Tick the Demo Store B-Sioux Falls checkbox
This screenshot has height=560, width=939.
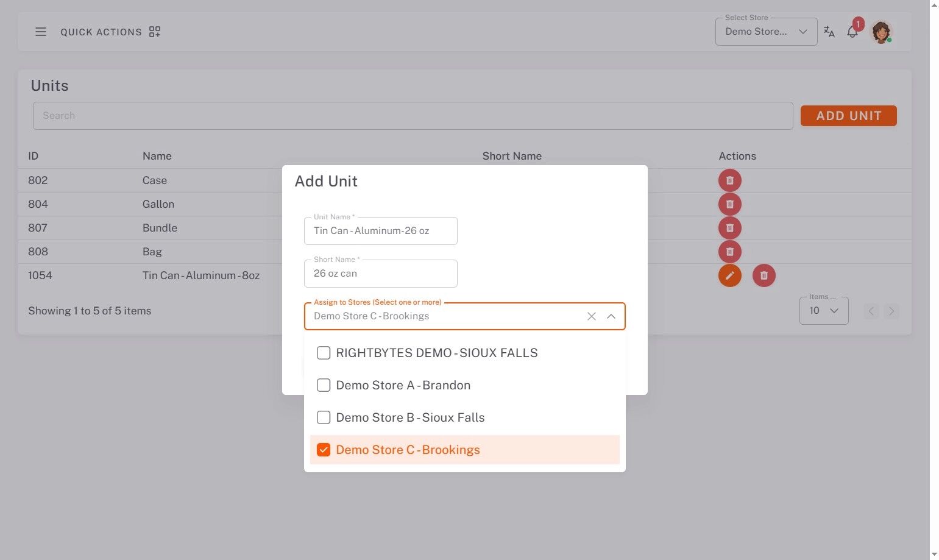324,417
